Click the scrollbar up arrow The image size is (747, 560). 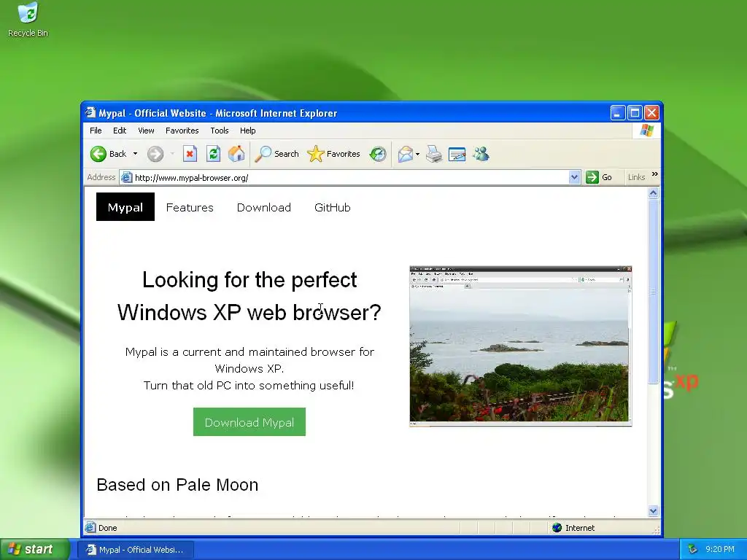click(653, 192)
